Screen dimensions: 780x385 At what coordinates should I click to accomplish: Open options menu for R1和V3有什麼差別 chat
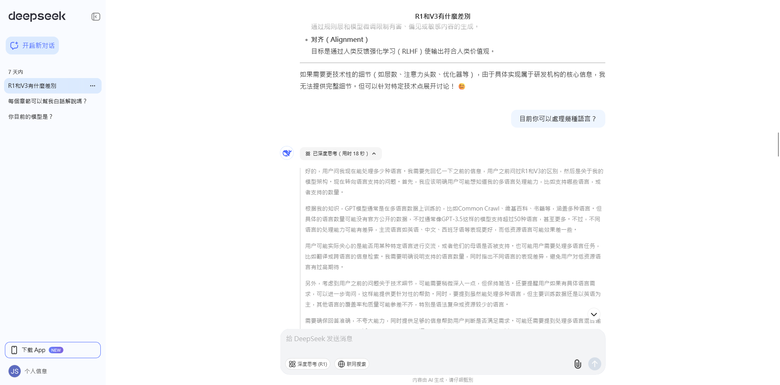tap(93, 86)
